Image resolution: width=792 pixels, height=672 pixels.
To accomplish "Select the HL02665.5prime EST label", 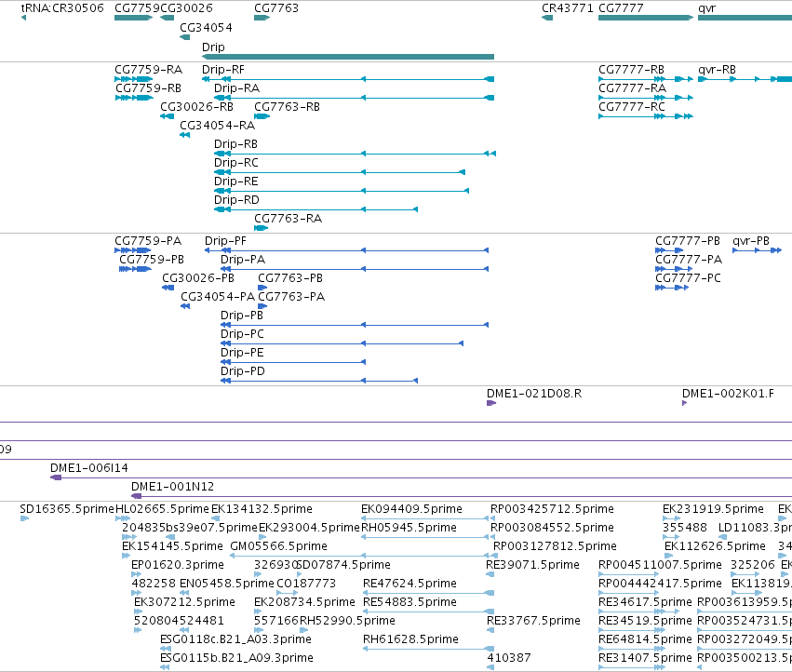I will point(162,509).
